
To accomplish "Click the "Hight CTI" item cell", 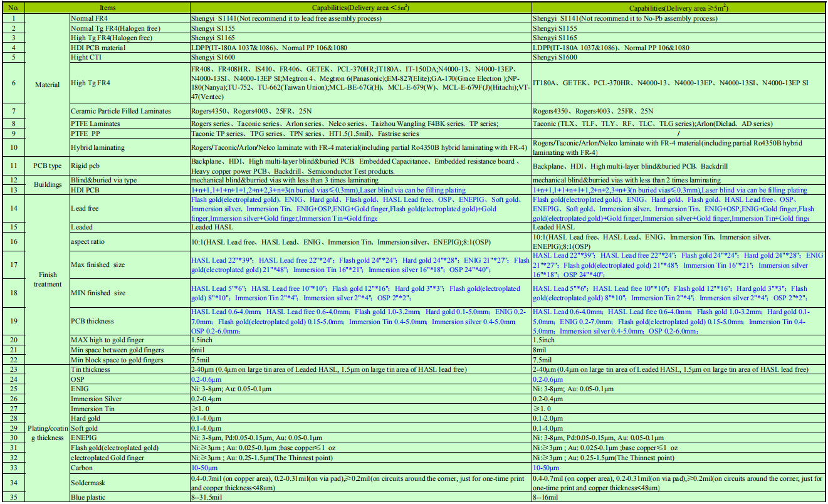I will click(x=128, y=57).
